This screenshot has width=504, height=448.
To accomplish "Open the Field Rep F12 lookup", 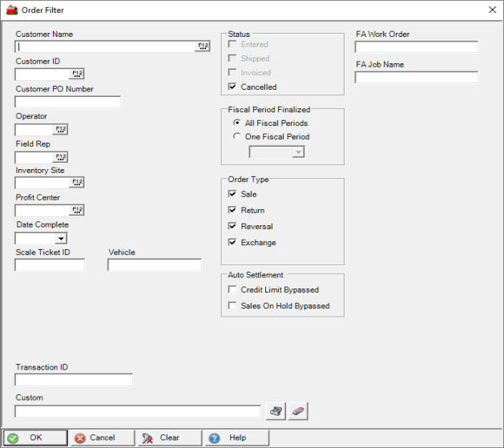I will [61, 157].
